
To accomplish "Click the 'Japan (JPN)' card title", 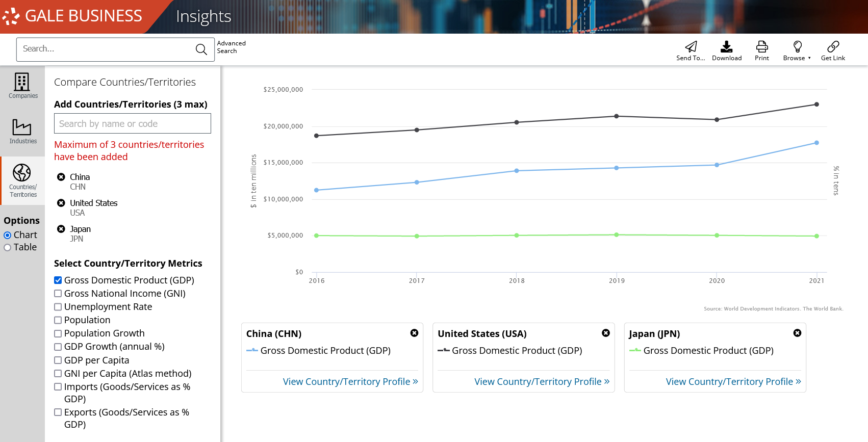I will coord(654,333).
